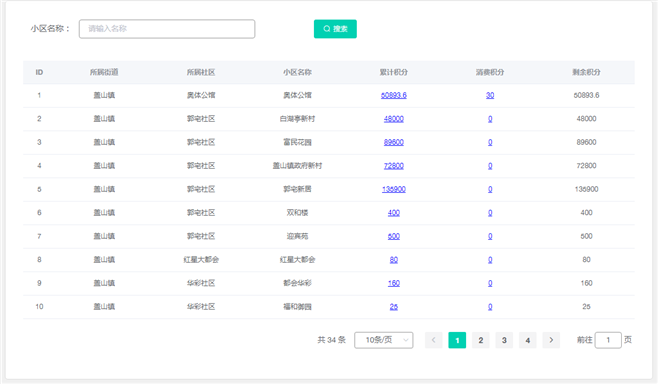Click the ID column header
The width and height of the screenshot is (658, 384).
(x=39, y=72)
